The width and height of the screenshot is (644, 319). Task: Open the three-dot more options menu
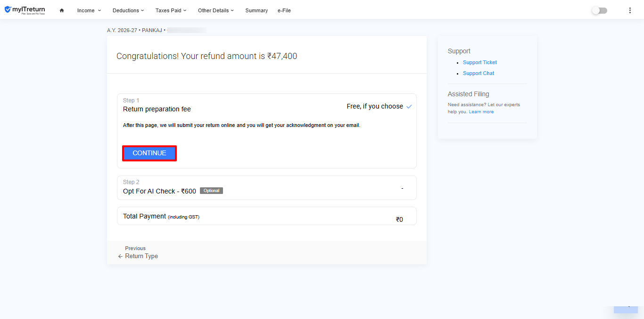tap(630, 10)
